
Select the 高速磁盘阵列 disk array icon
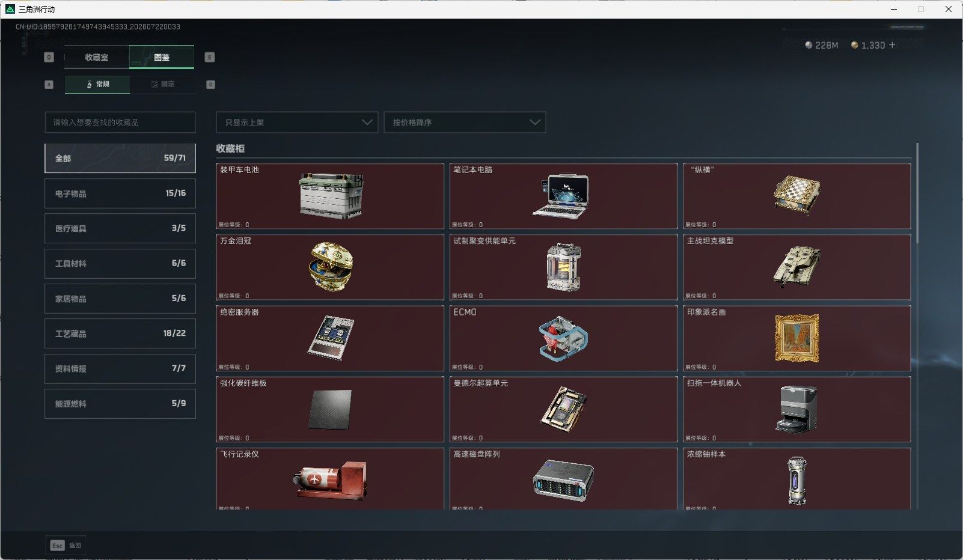563,481
